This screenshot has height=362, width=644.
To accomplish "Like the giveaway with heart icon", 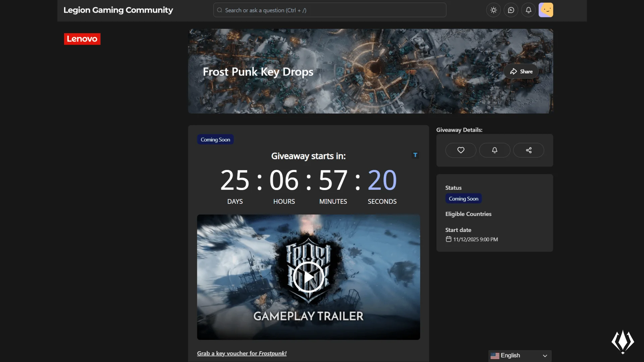I will [x=461, y=150].
